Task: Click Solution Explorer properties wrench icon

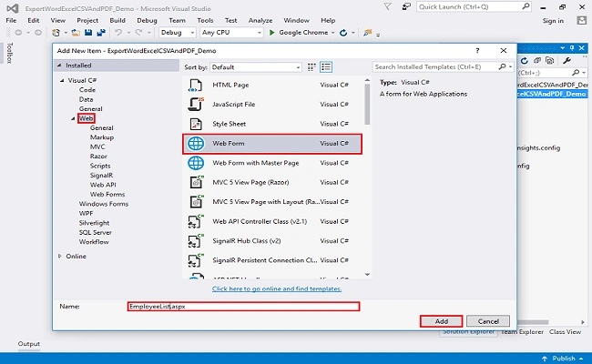Action: click(566, 60)
